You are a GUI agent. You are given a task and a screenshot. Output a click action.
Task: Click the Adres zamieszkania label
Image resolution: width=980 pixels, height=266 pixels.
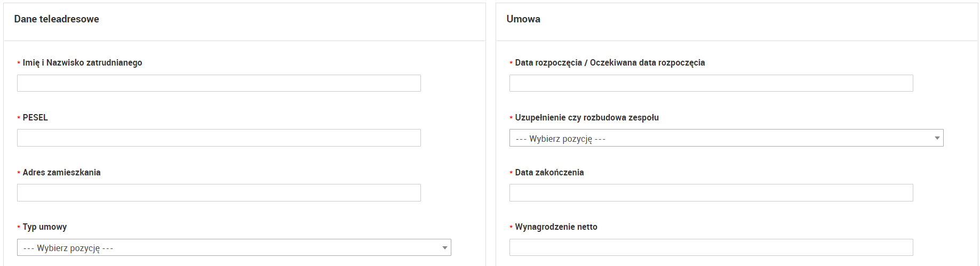click(61, 173)
